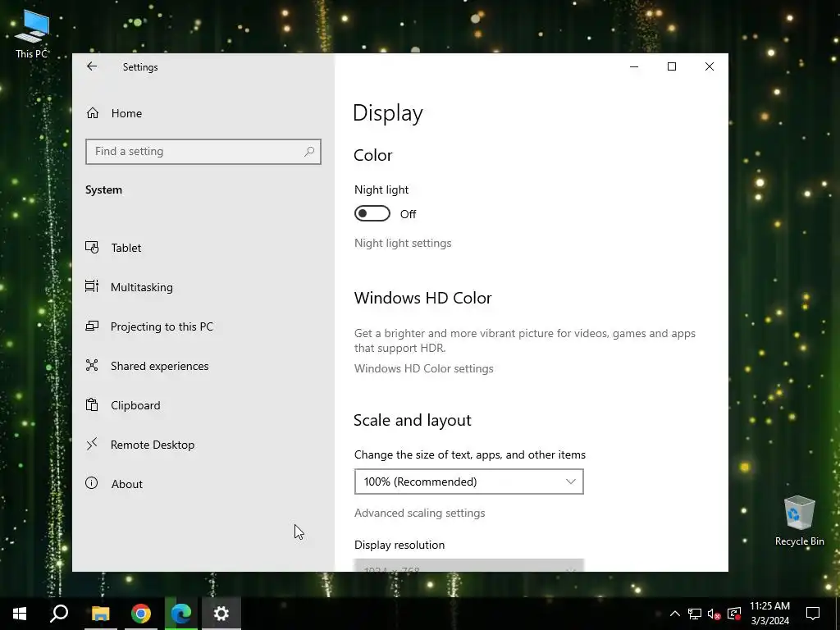Focus the Find a setting search box
This screenshot has width=840, height=630.
tap(203, 152)
